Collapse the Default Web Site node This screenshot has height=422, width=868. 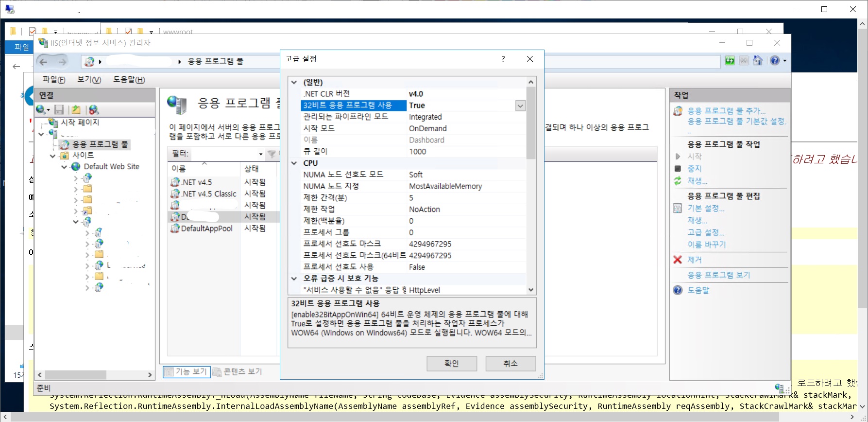point(64,167)
